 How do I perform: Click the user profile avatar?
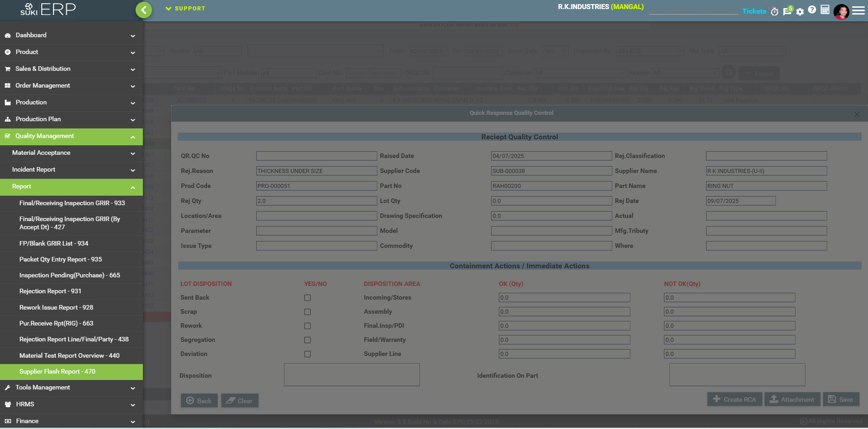tap(841, 11)
